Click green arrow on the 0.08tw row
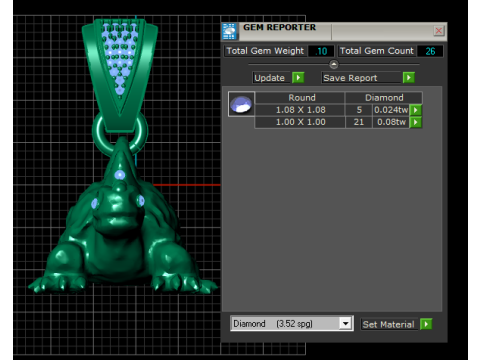Viewport: 480px width, 360px height. point(416,122)
